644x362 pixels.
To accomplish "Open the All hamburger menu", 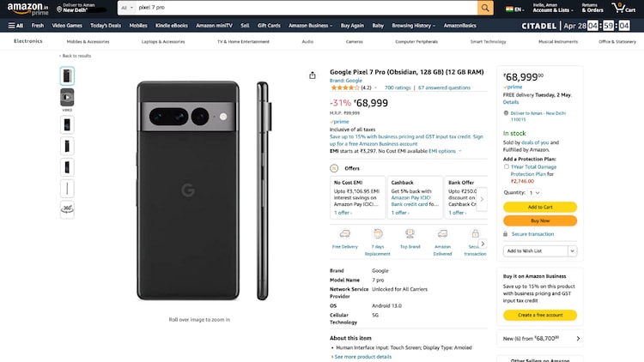I will pyautogui.click(x=15, y=26).
